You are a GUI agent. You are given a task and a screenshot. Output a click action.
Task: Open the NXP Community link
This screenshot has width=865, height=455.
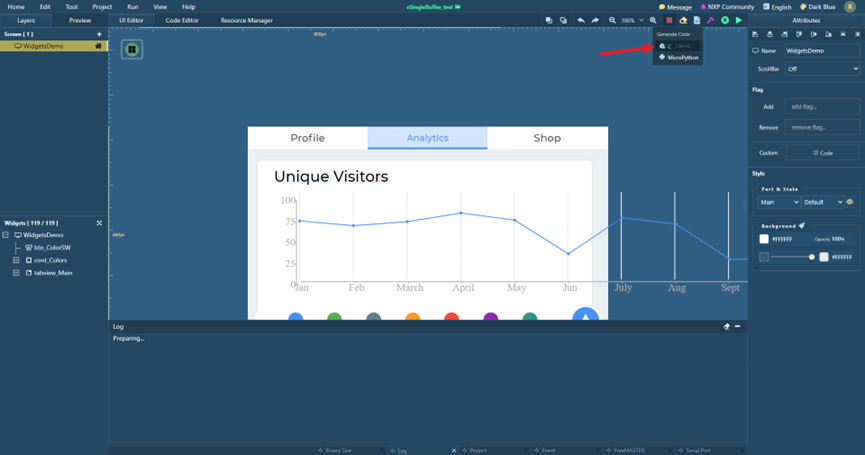click(728, 7)
